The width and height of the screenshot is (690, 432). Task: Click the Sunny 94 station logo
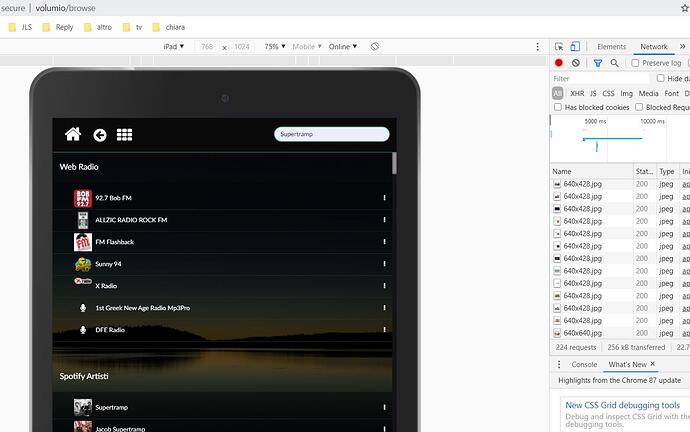pos(83,264)
